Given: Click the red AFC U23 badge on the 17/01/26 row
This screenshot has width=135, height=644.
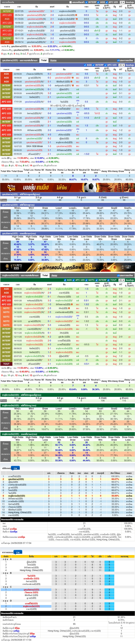Looking at the screenshot, I should click(x=6, y=102).
